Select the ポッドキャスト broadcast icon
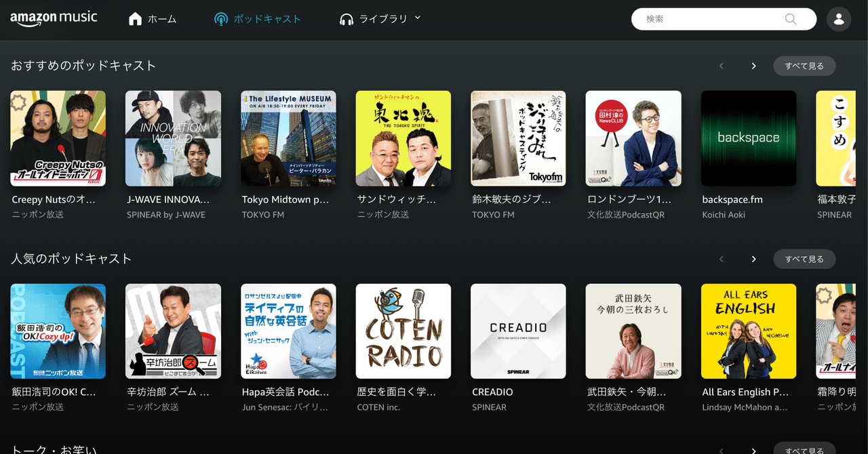 point(220,19)
